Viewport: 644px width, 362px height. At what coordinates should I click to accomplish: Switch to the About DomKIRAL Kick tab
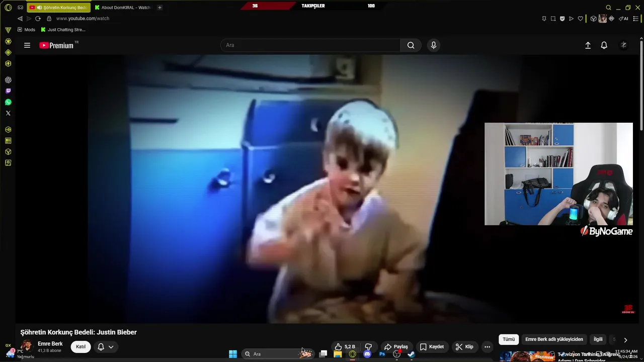coord(122,8)
